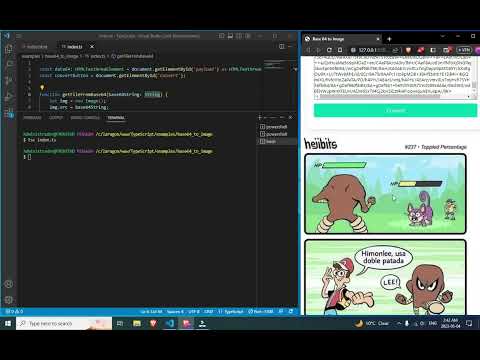Select the first powershell terminal entry
This screenshot has height=360, width=480.
pos(276,127)
